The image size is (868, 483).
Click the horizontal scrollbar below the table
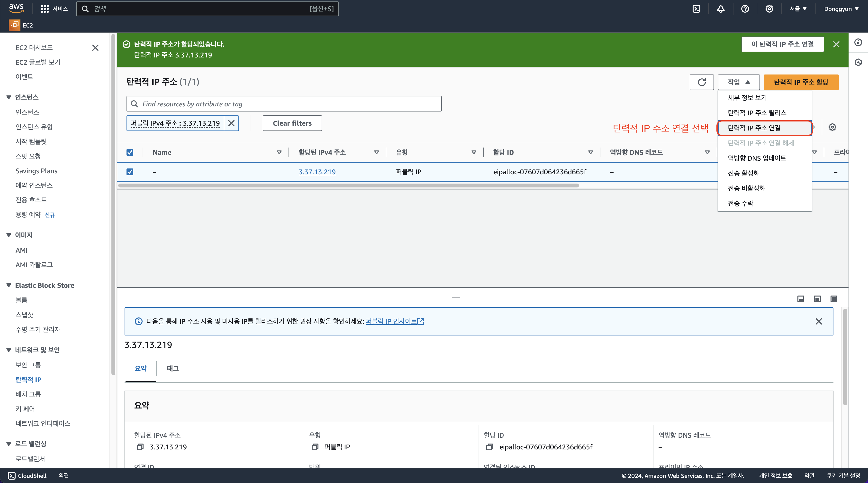(x=348, y=186)
